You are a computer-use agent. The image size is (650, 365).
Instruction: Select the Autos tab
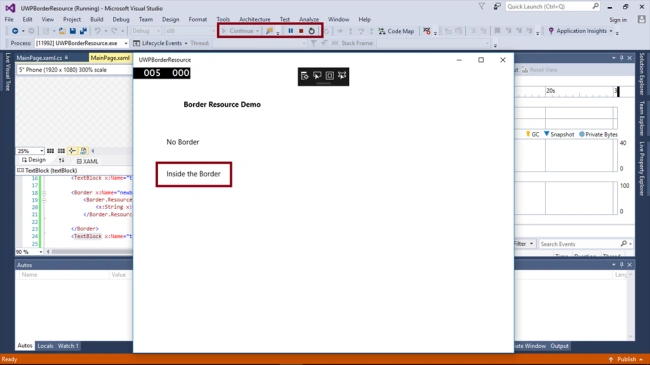pyautogui.click(x=24, y=346)
